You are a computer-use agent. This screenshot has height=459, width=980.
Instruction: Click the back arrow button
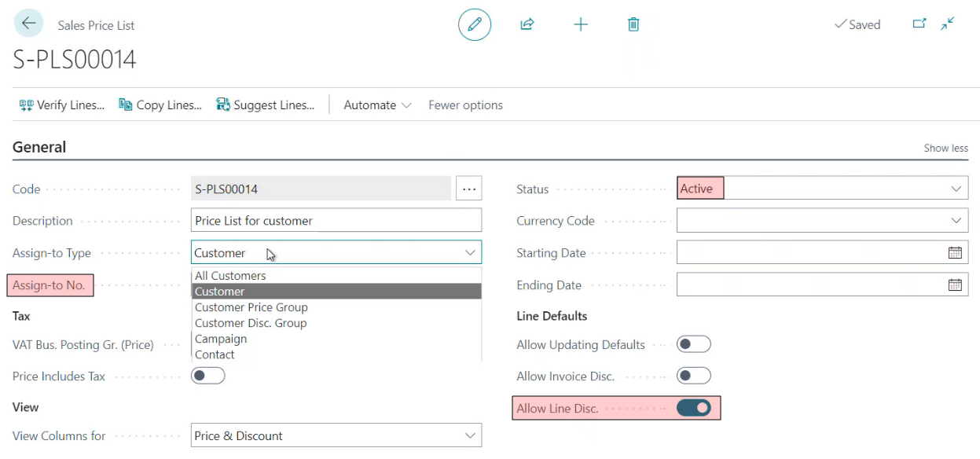29,24
